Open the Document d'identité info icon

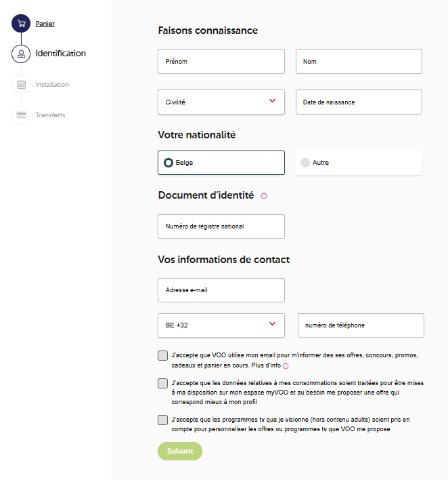(264, 196)
